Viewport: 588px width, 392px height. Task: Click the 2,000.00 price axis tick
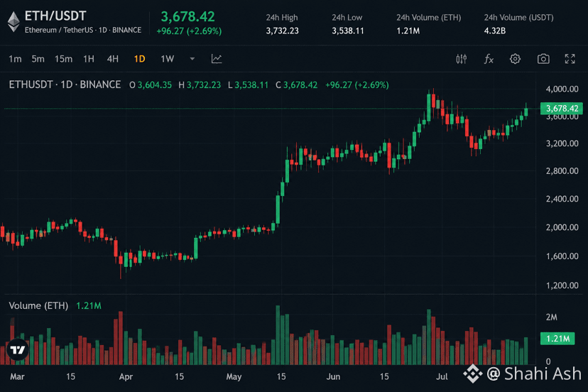tap(562, 227)
